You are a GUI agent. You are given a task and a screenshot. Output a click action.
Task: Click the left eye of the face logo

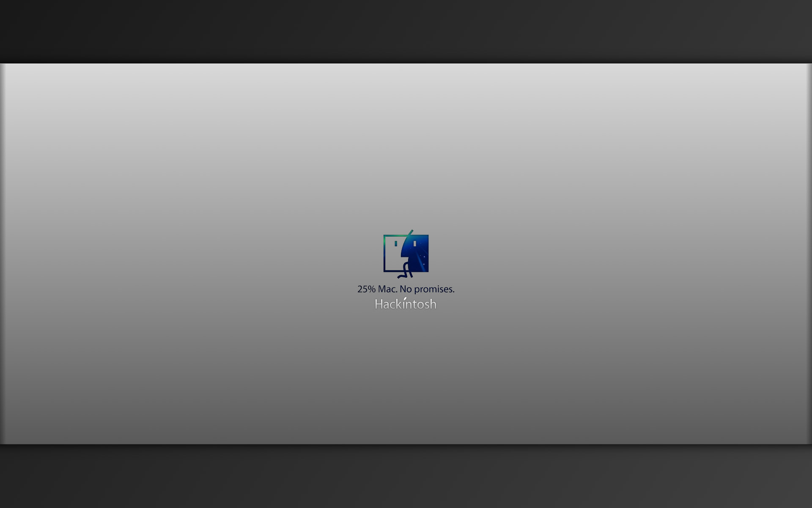(396, 243)
